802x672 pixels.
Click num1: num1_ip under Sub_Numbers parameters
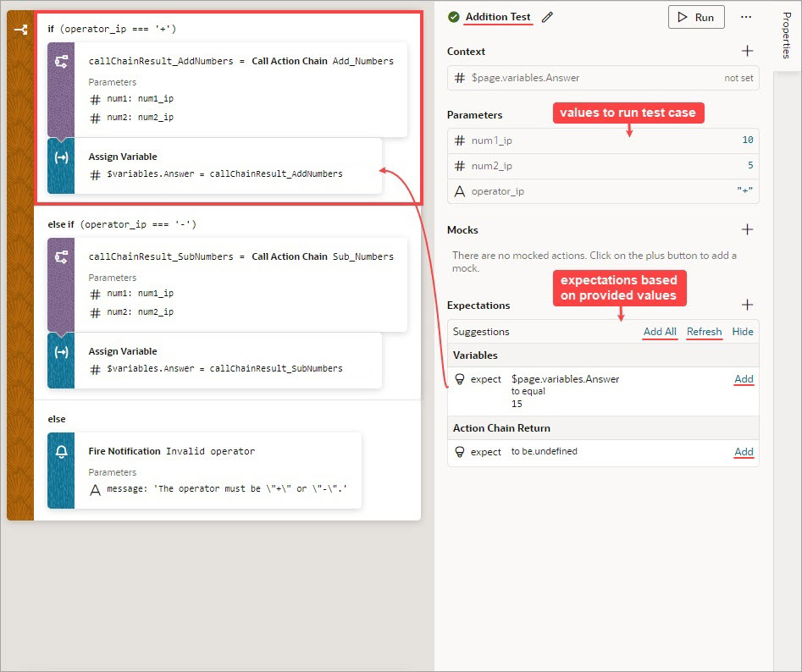click(140, 294)
